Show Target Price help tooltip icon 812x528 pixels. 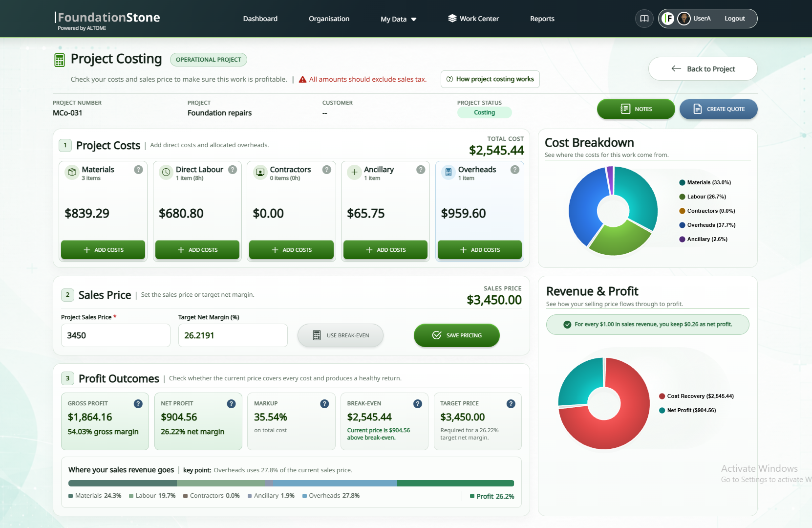(x=511, y=404)
